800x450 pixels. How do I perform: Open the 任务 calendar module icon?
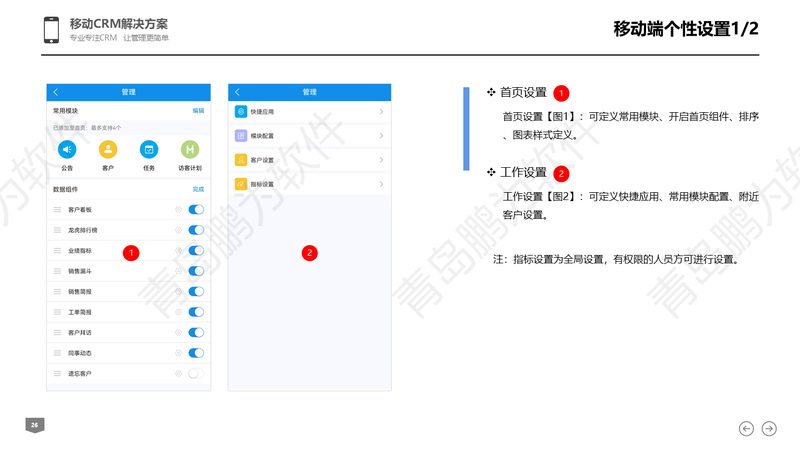click(x=149, y=149)
